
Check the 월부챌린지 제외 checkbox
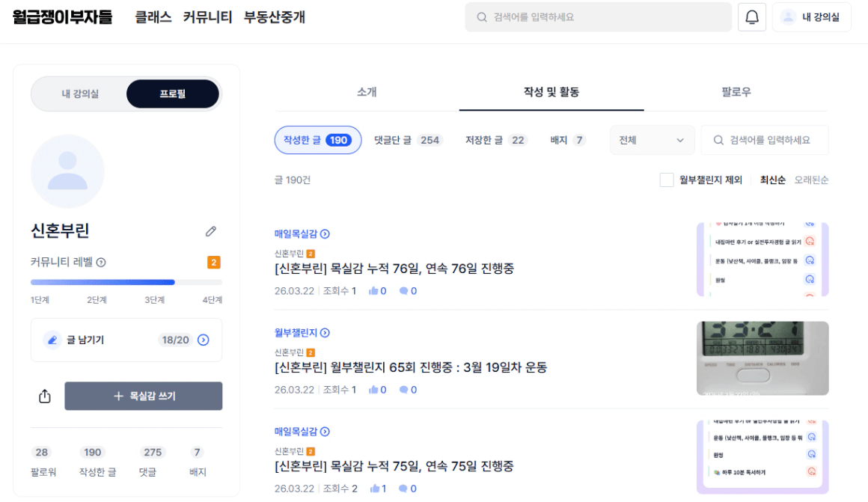point(667,180)
